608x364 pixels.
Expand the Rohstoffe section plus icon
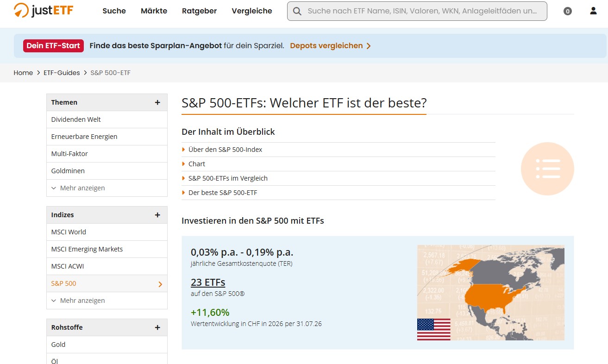(x=157, y=327)
